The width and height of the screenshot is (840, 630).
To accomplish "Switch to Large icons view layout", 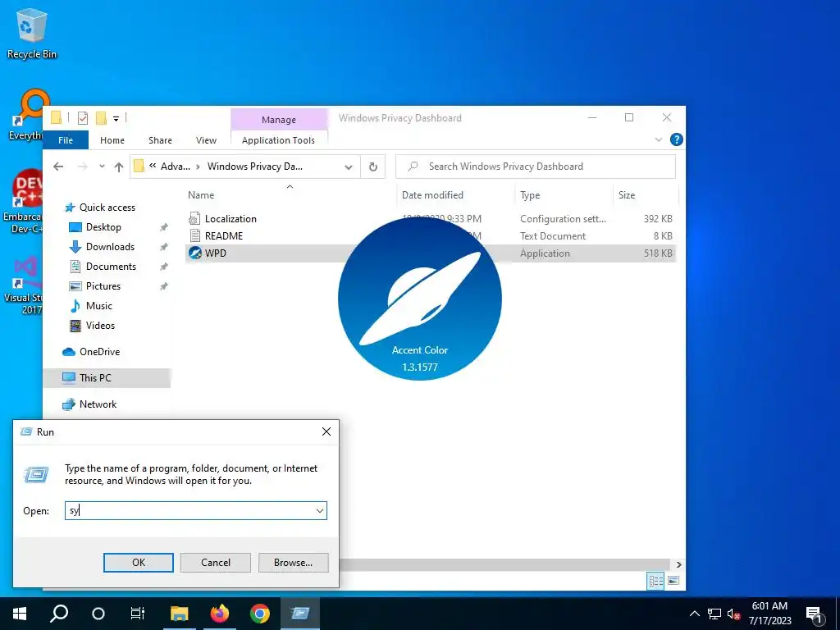I will pos(673,582).
